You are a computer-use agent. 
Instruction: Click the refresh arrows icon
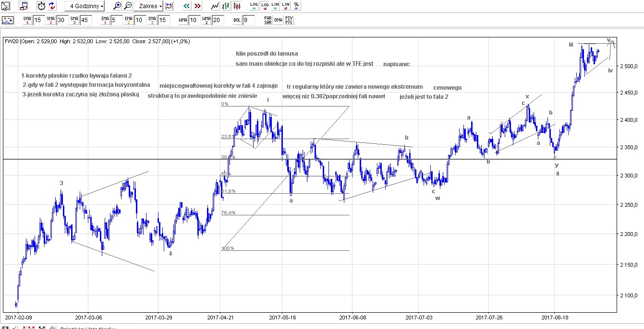(52, 6)
